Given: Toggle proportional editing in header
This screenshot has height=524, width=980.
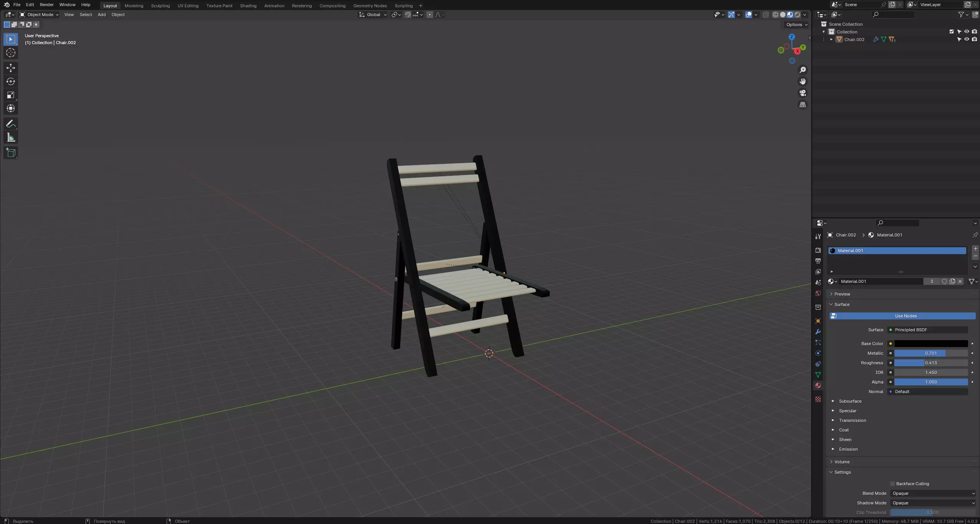Looking at the screenshot, I should click(430, 15).
